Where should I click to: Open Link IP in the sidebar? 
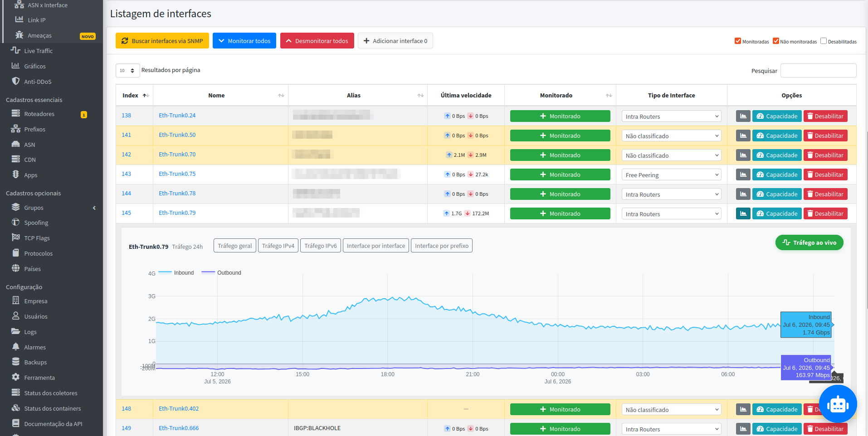tap(36, 20)
